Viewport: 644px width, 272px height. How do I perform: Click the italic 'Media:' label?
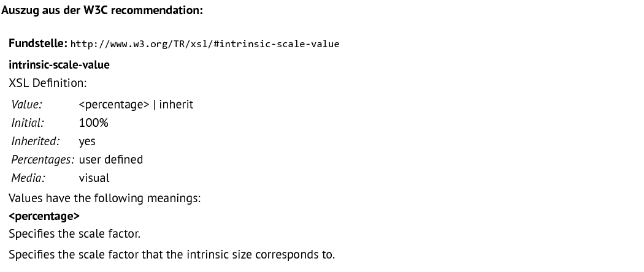[x=28, y=178]
